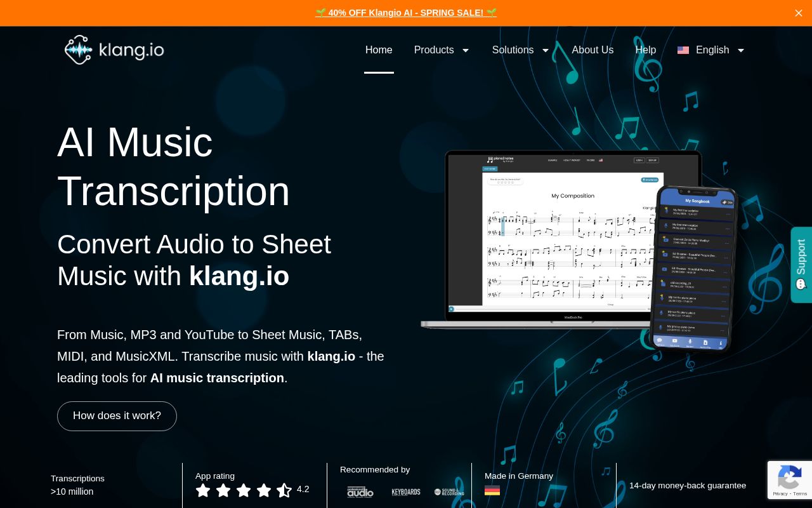Click the half-filled fifth rating star
This screenshot has width=812, height=508.
284,490
